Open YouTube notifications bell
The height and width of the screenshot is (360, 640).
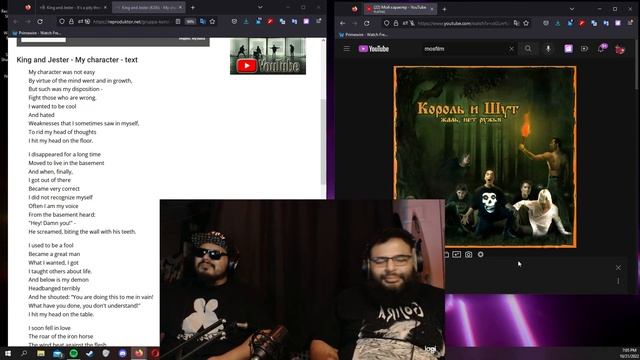pyautogui.click(x=601, y=49)
